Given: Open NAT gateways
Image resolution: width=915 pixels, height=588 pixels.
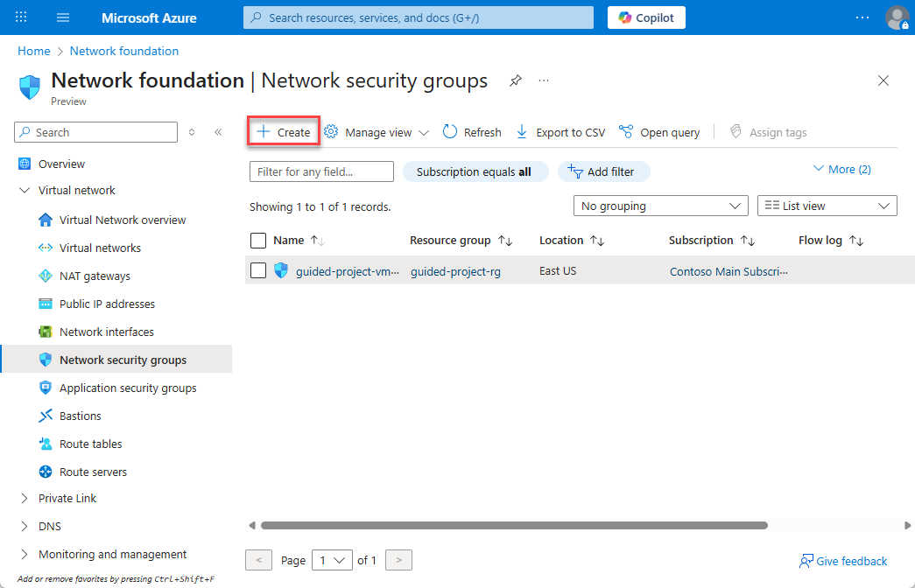Looking at the screenshot, I should tap(95, 276).
